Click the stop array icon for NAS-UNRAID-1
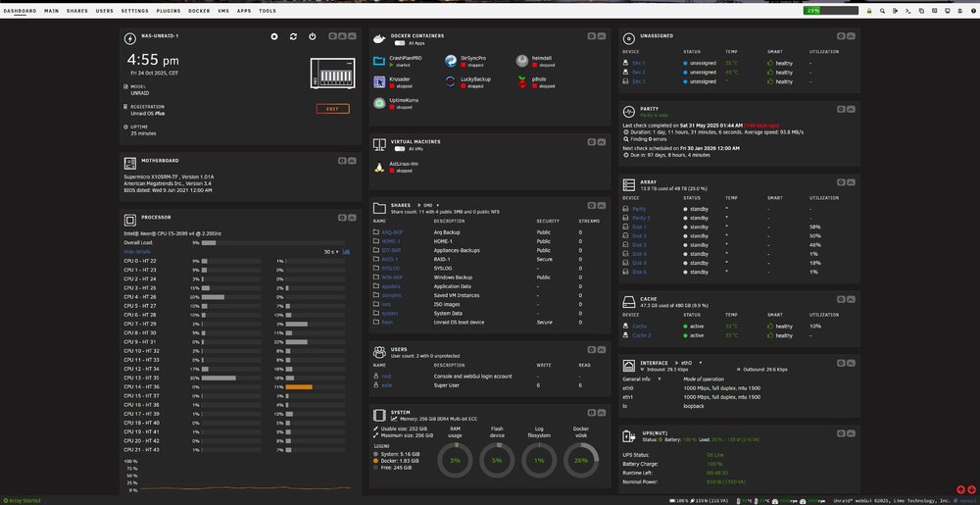This screenshot has width=980, height=505. click(x=273, y=37)
